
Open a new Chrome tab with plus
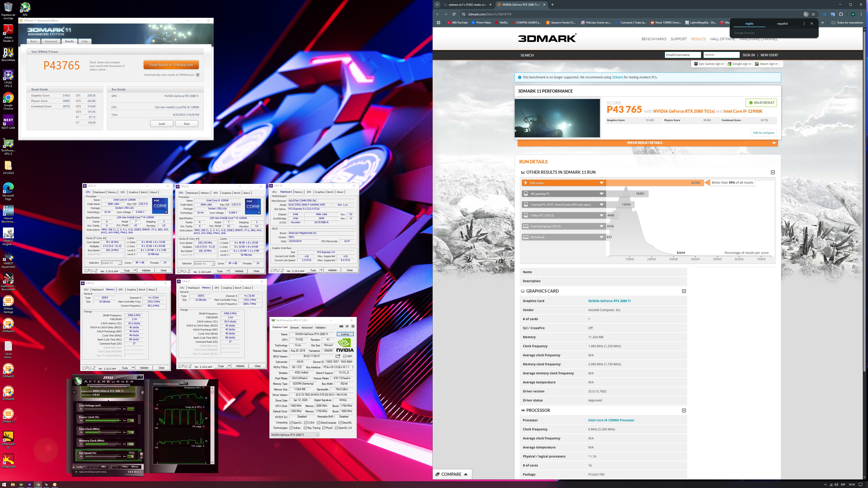click(x=552, y=5)
